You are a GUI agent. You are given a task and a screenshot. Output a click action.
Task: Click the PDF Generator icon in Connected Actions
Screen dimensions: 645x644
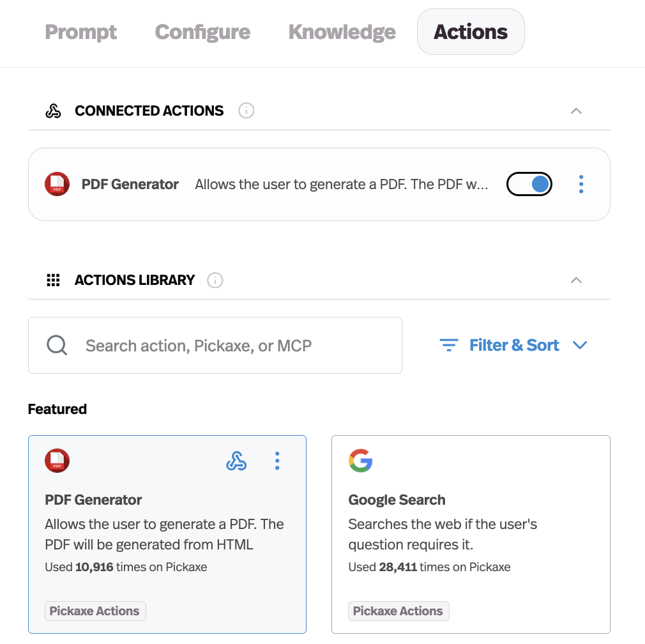coord(57,184)
